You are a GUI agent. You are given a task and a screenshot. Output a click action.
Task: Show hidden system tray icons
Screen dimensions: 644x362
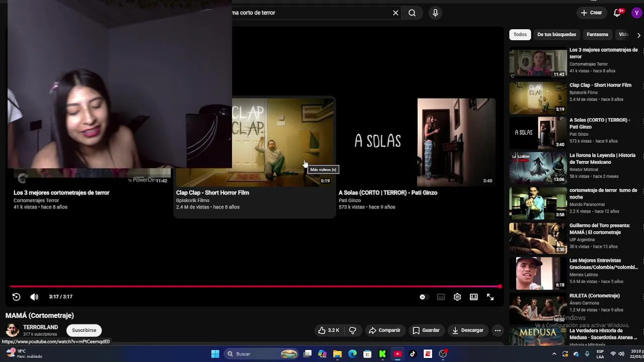click(554, 354)
